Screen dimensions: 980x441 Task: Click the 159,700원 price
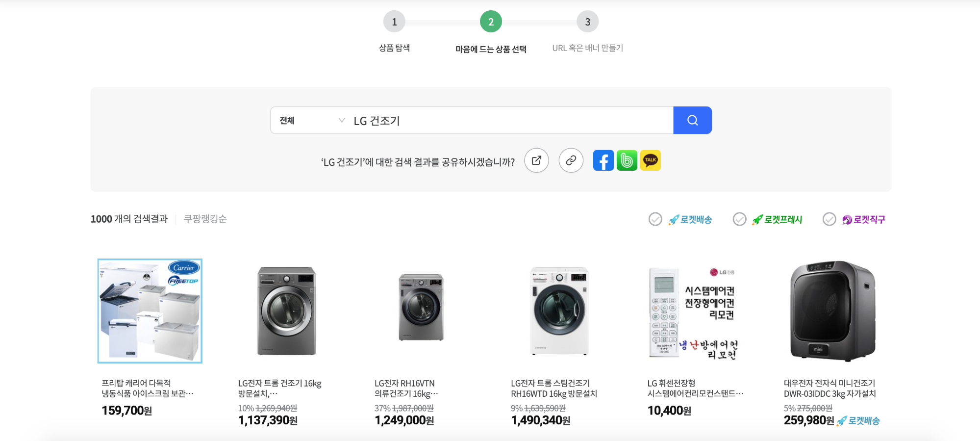(126, 411)
